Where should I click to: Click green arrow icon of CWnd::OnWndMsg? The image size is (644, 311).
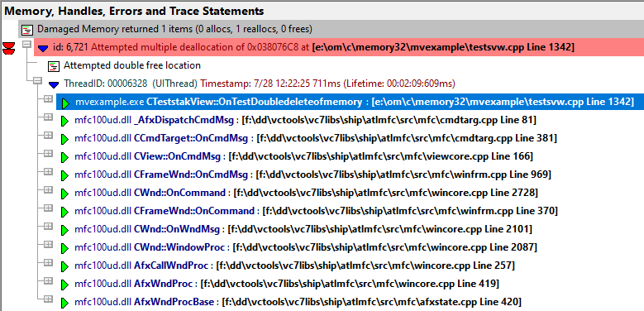tap(64, 230)
